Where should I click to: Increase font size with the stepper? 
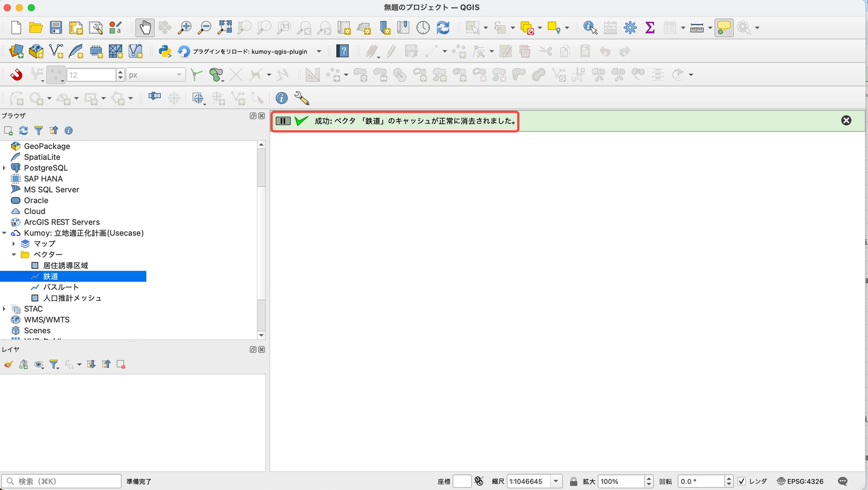pyautogui.click(x=120, y=72)
